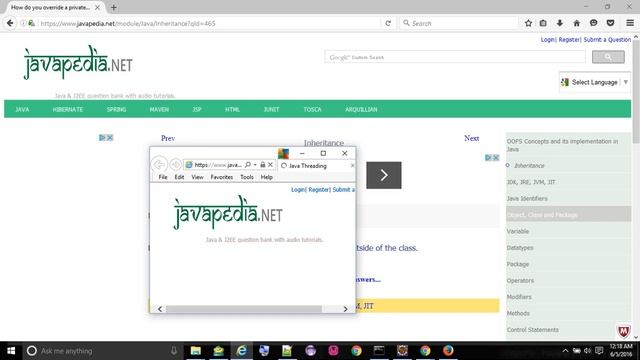Image resolution: width=640 pixels, height=360 pixels.
Task: Click site identity info icon in Firefox URL bar
Action: click(x=23, y=23)
